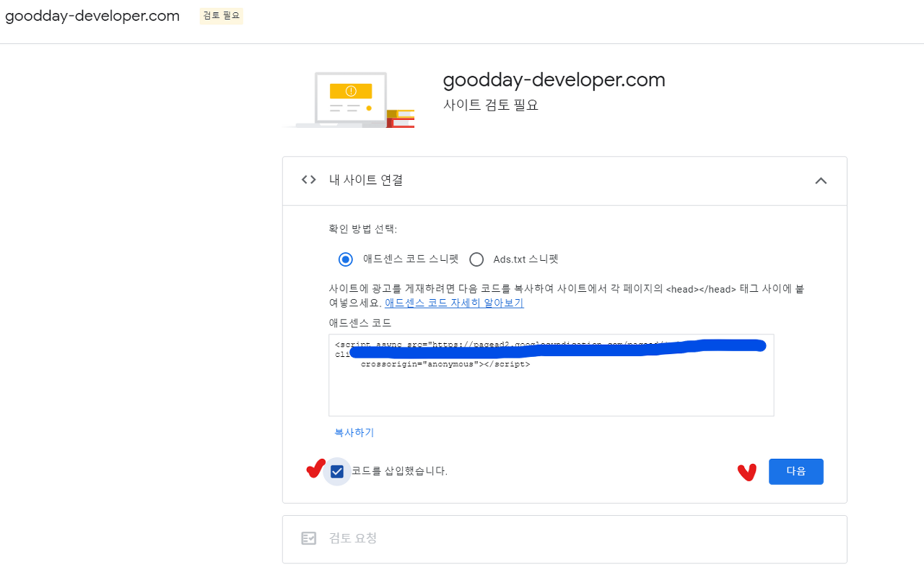The image size is (924, 578).
Task: Click the 복사하기 copy link
Action: [x=354, y=433]
